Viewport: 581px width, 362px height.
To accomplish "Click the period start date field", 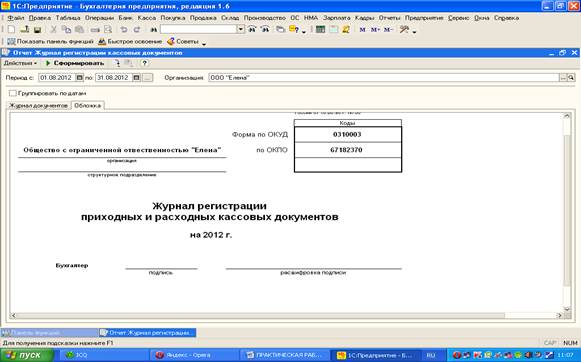I will (x=57, y=78).
